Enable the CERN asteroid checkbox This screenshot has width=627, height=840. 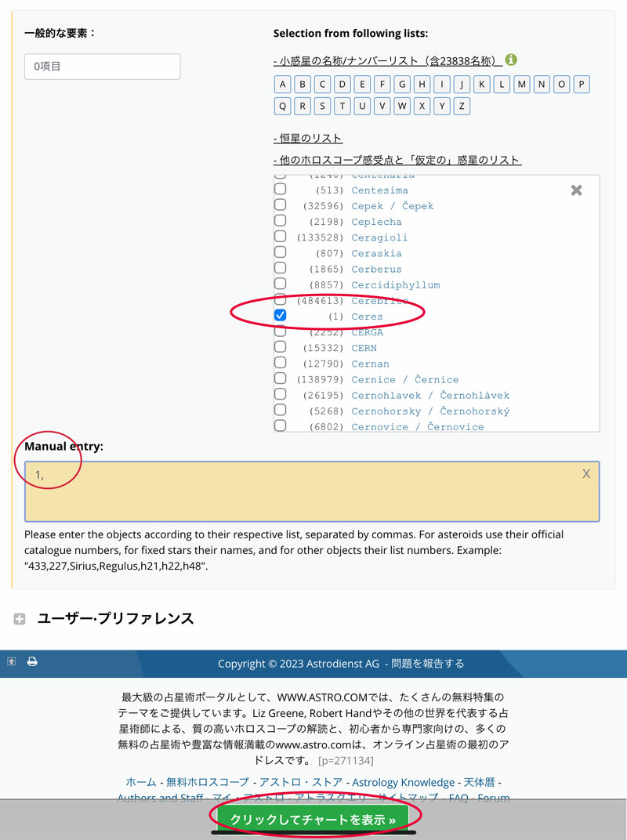pos(280,347)
